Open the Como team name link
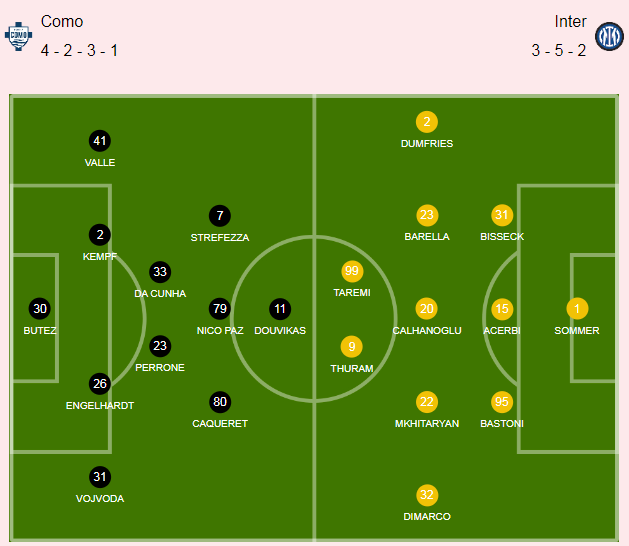The height and width of the screenshot is (546, 629). (x=62, y=22)
